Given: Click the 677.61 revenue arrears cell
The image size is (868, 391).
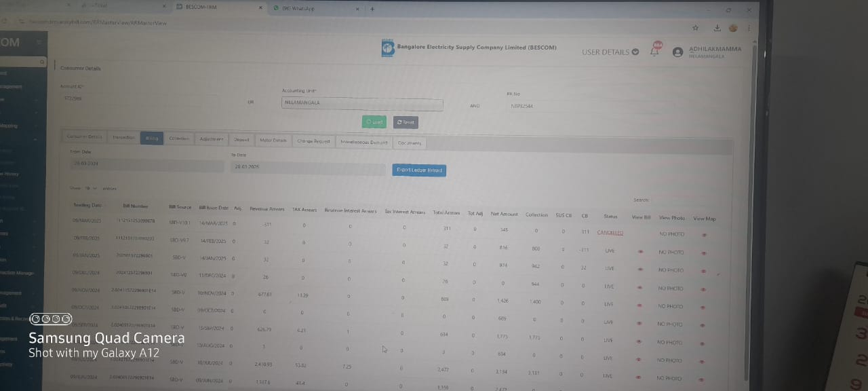Looking at the screenshot, I should (265, 295).
